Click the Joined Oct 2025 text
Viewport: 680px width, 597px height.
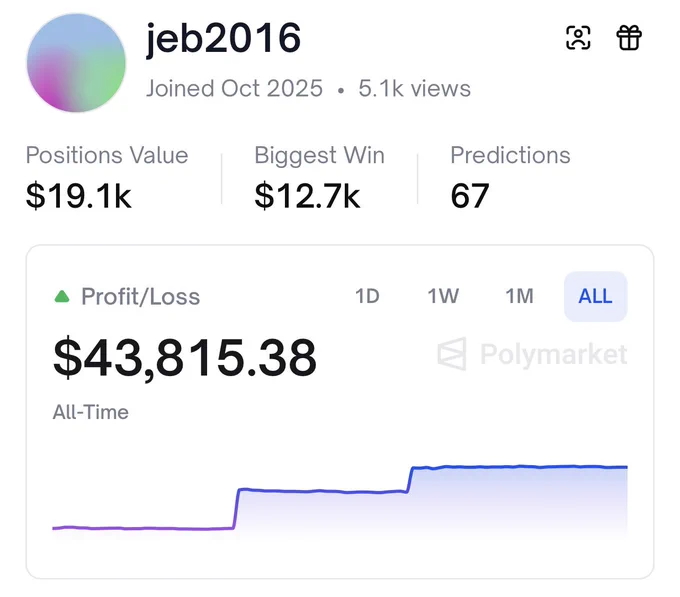coord(234,88)
